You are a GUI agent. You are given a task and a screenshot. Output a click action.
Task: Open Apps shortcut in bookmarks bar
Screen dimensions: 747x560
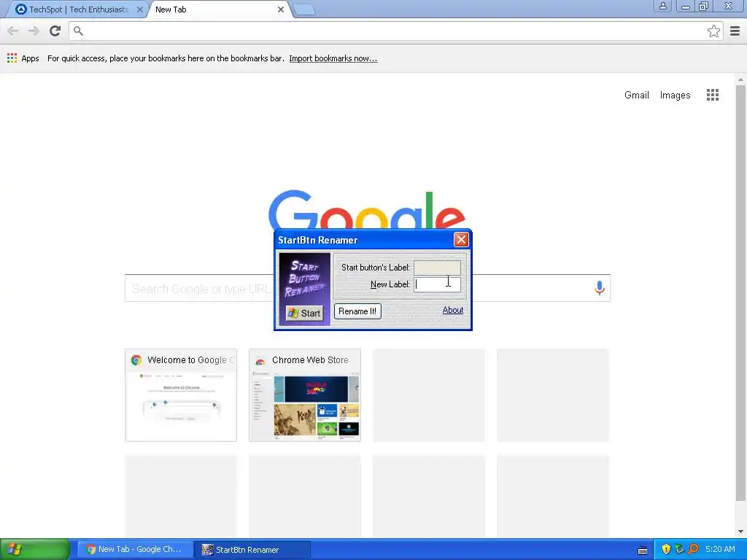tap(23, 58)
